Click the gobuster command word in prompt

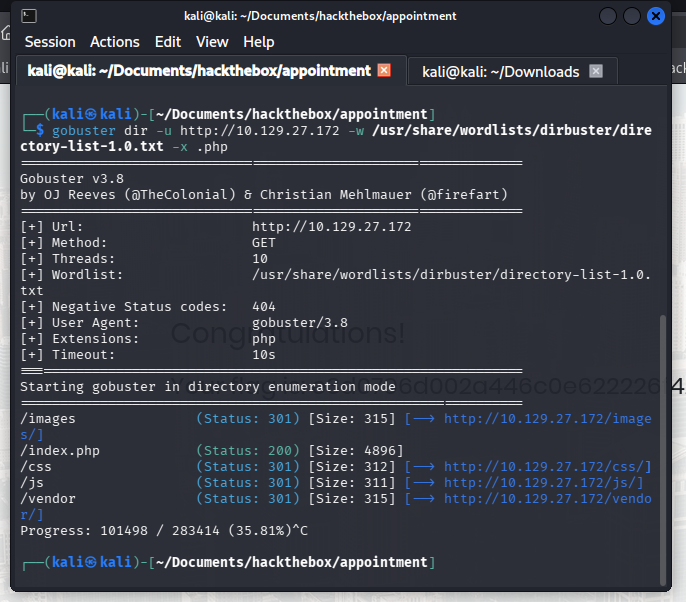[x=84, y=130]
